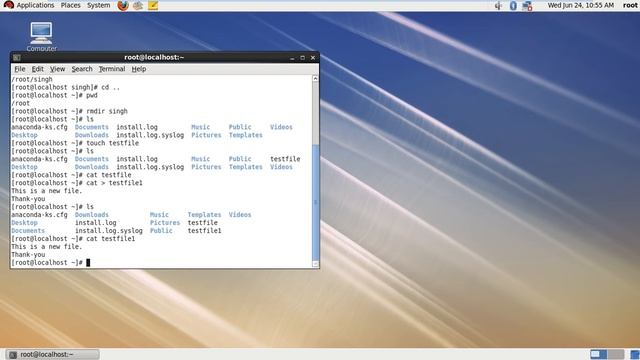Launch Firefox from the top panel

pos(123,5)
